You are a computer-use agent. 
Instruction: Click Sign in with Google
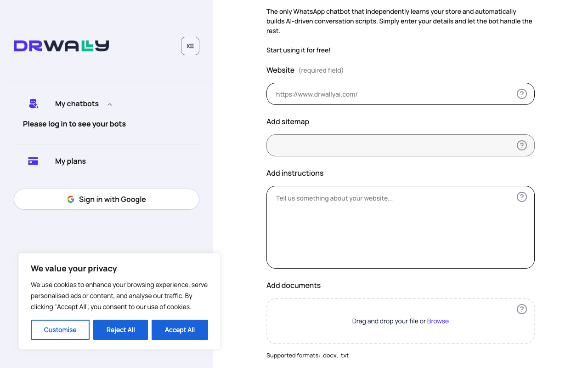[107, 199]
